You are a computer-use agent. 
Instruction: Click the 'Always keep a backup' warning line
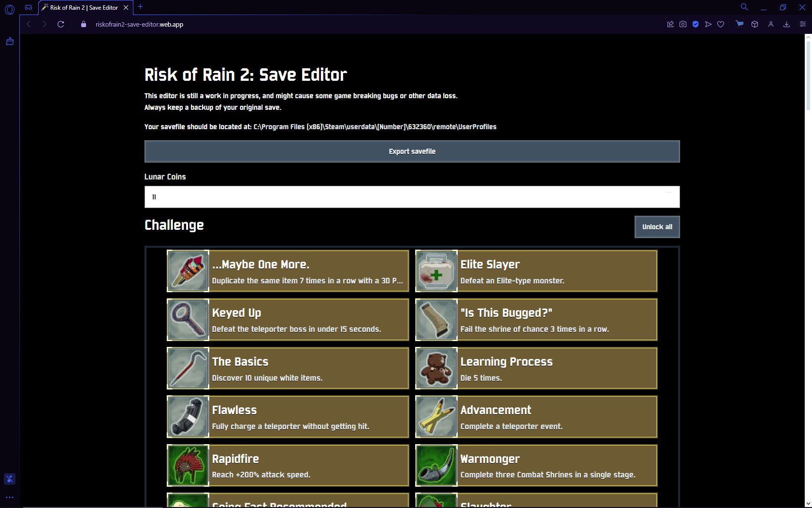point(213,107)
